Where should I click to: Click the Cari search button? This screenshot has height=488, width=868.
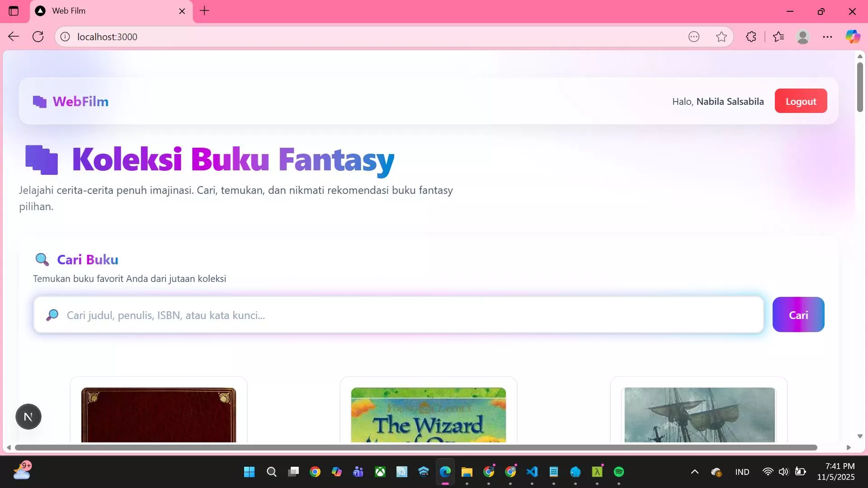798,315
